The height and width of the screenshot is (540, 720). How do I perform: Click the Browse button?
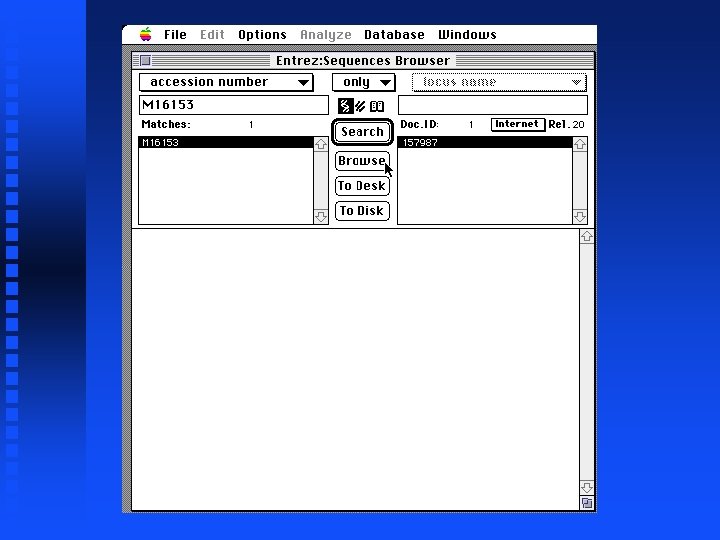[x=362, y=161]
